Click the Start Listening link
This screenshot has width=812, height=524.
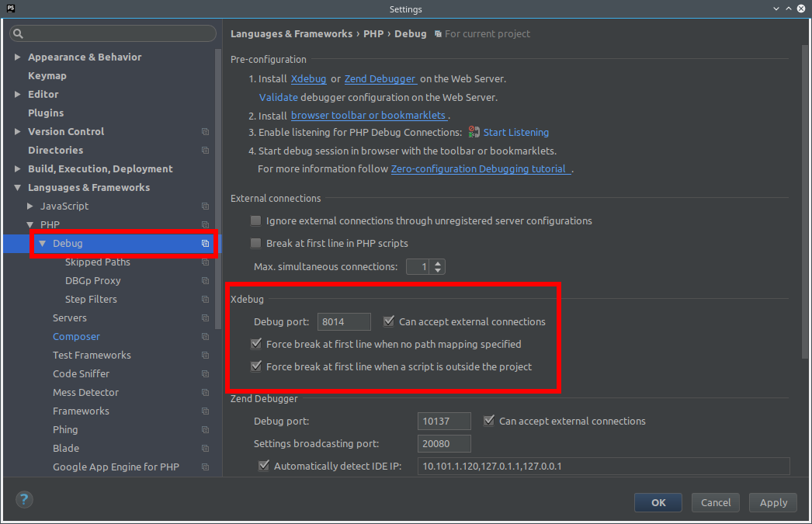pyautogui.click(x=515, y=133)
